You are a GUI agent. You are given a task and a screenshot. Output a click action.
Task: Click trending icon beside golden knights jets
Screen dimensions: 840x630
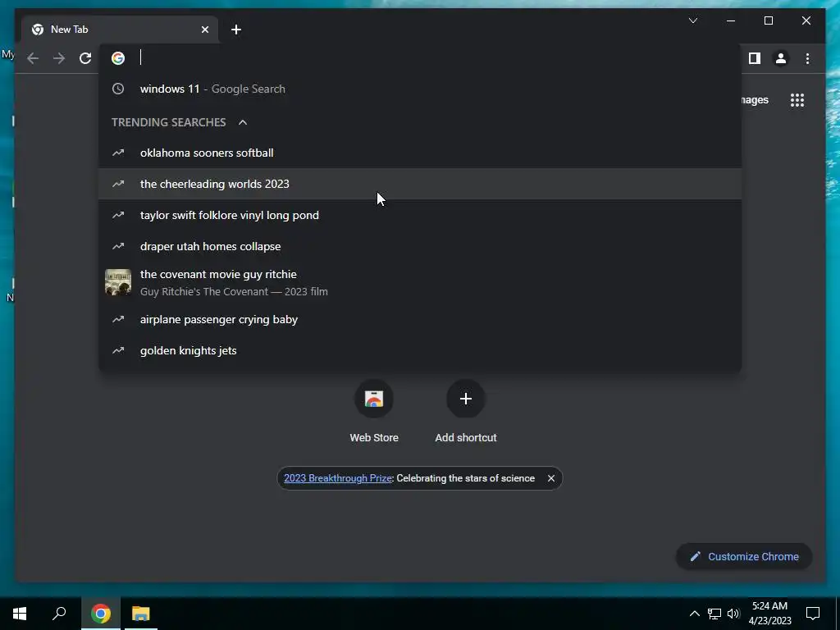[118, 350]
